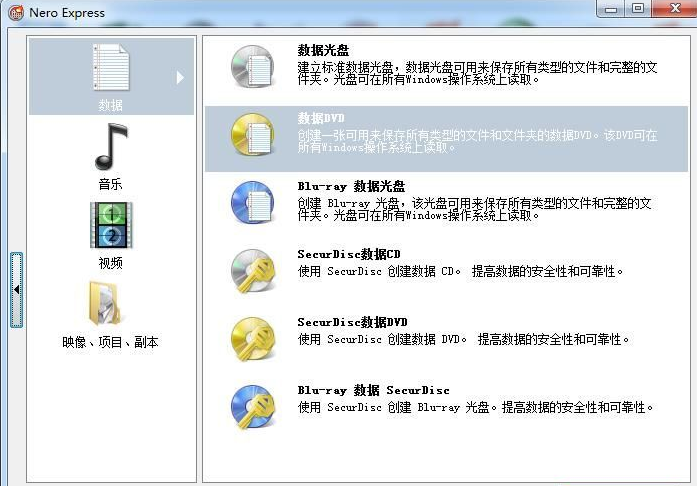The height and width of the screenshot is (486, 697).
Task: Select the SecurDisc数据CD heading
Action: (349, 254)
